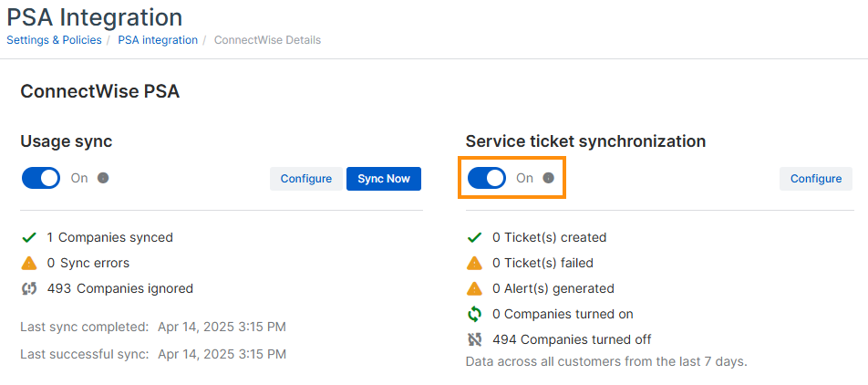Click the warning icon beside Alert(s) generated
This screenshot has height=385, width=868.
coord(474,288)
